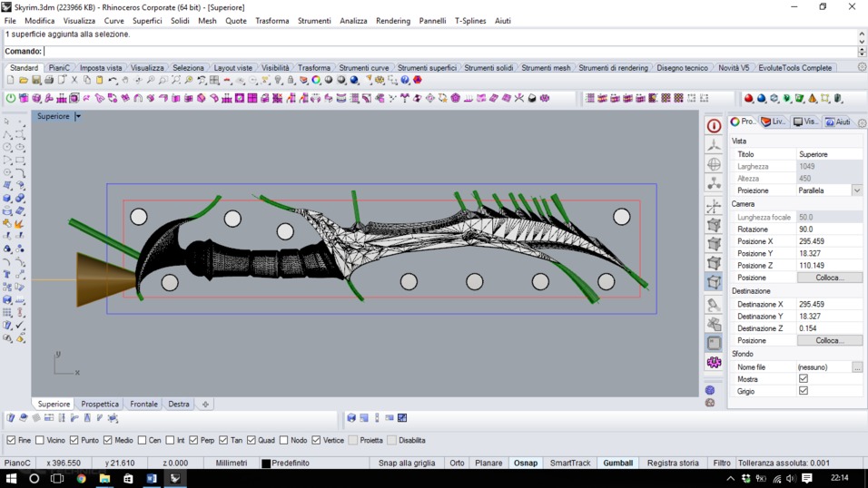Image resolution: width=868 pixels, height=488 pixels.
Task: Click the Print icon
Action: [49, 80]
